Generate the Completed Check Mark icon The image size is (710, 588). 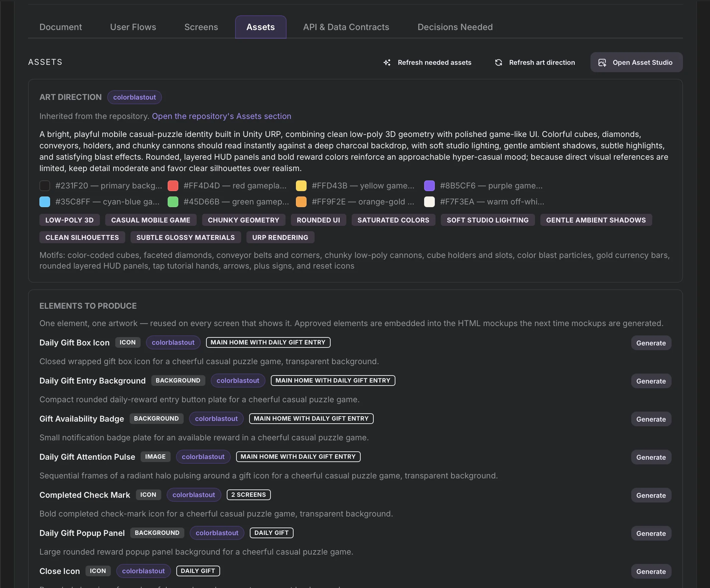(651, 495)
